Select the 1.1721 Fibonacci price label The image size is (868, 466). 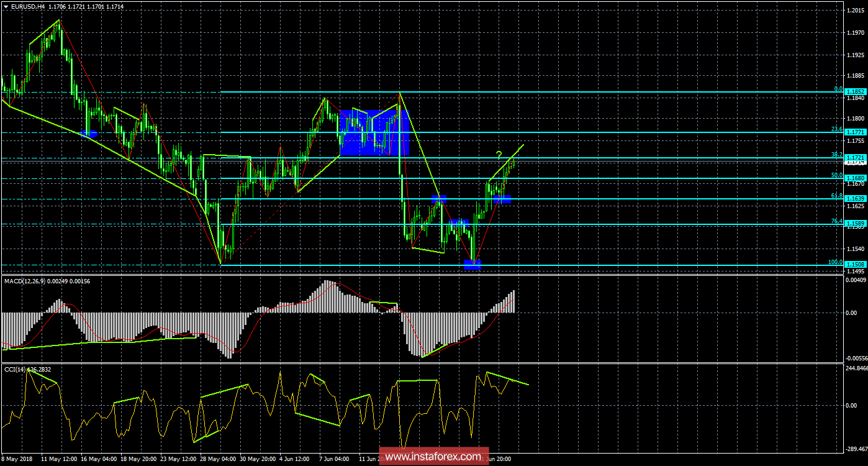pos(856,158)
